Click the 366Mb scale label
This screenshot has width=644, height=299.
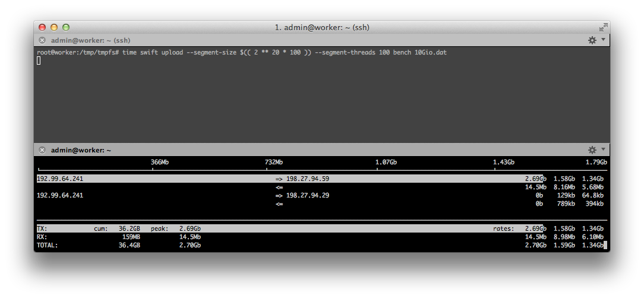[x=159, y=162]
